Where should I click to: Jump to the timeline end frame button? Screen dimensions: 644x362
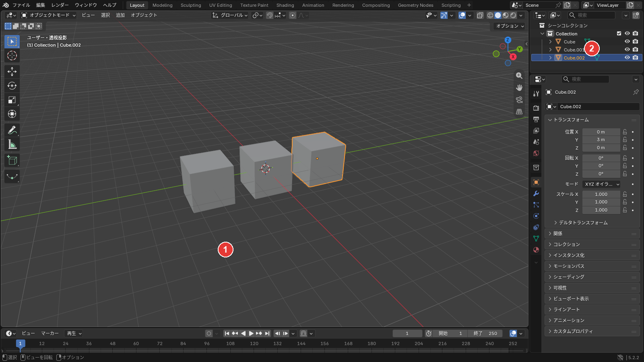[267, 333]
